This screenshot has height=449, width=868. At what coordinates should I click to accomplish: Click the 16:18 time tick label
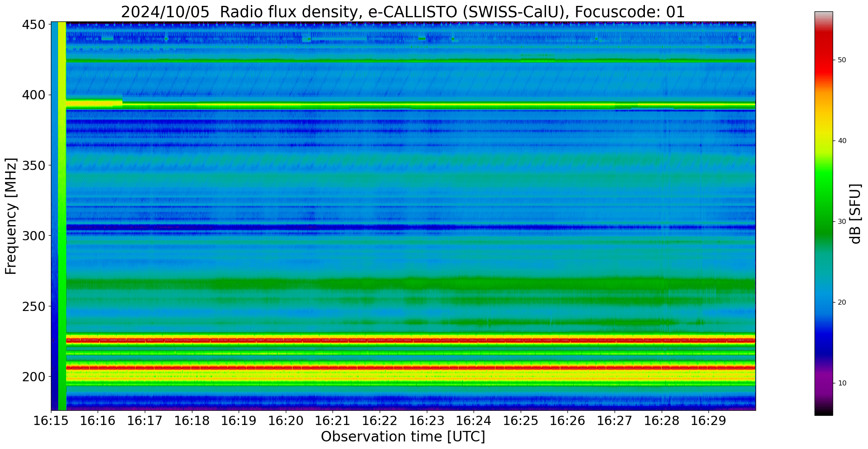point(192,421)
